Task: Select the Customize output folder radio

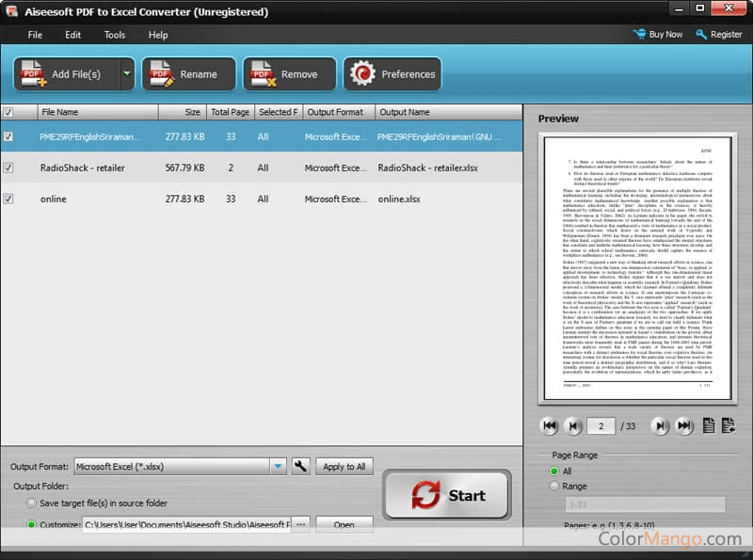Action: 31,524
